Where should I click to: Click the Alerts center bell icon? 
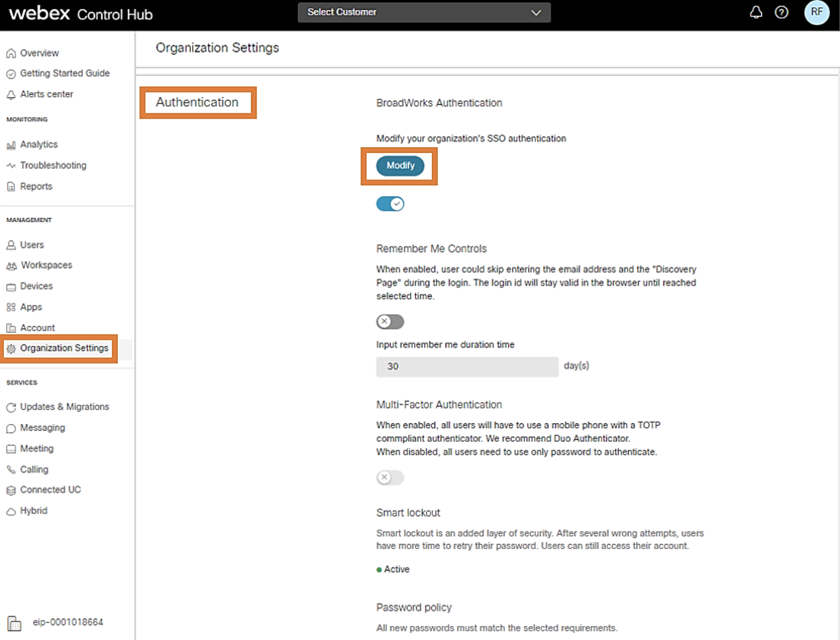point(11,95)
